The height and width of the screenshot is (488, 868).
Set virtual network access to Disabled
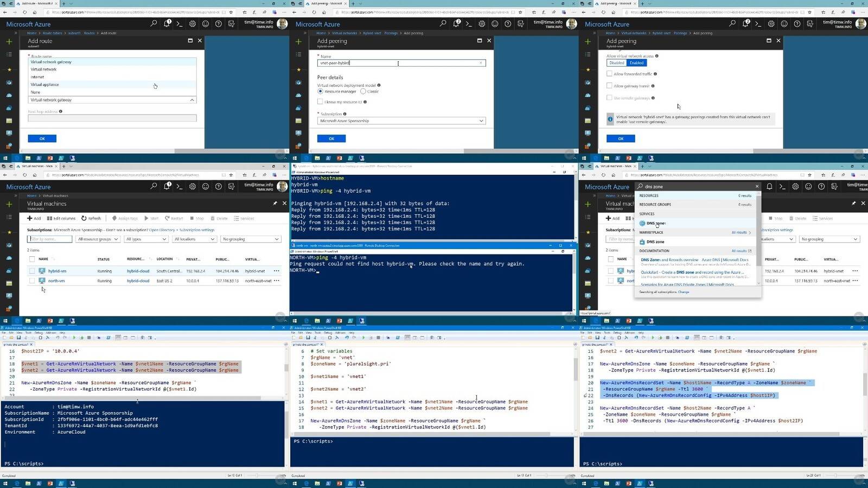click(x=616, y=63)
